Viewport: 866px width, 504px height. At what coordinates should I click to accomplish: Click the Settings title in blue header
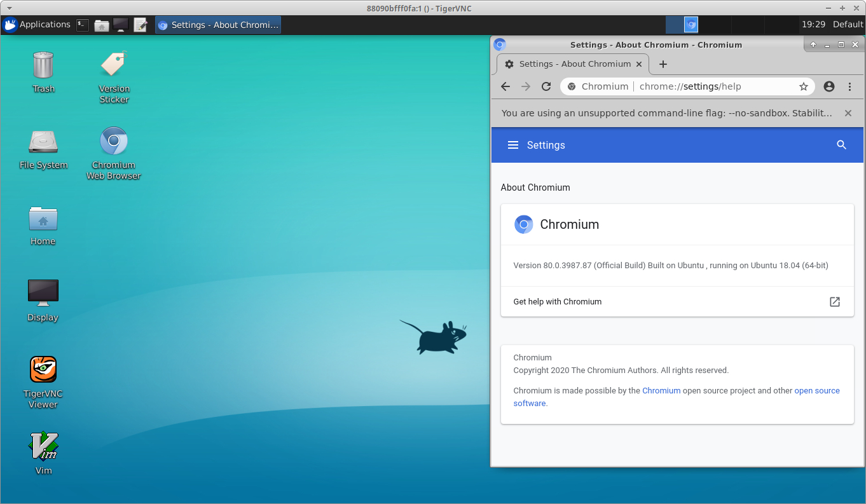coord(546,145)
